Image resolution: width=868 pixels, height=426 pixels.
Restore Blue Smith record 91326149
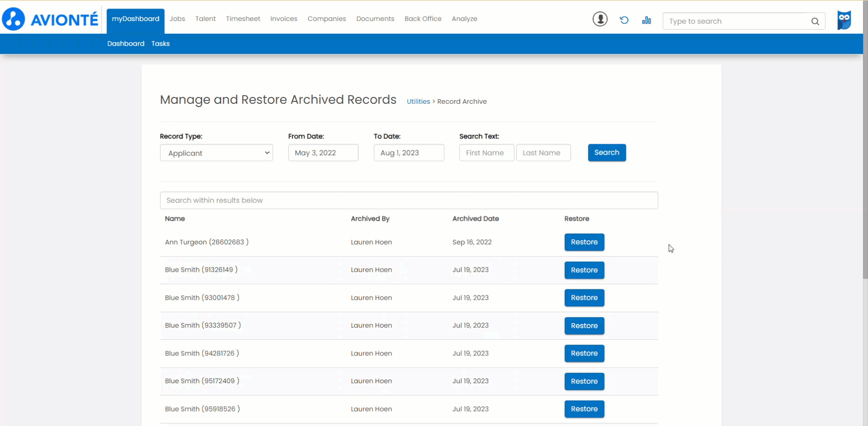point(584,270)
